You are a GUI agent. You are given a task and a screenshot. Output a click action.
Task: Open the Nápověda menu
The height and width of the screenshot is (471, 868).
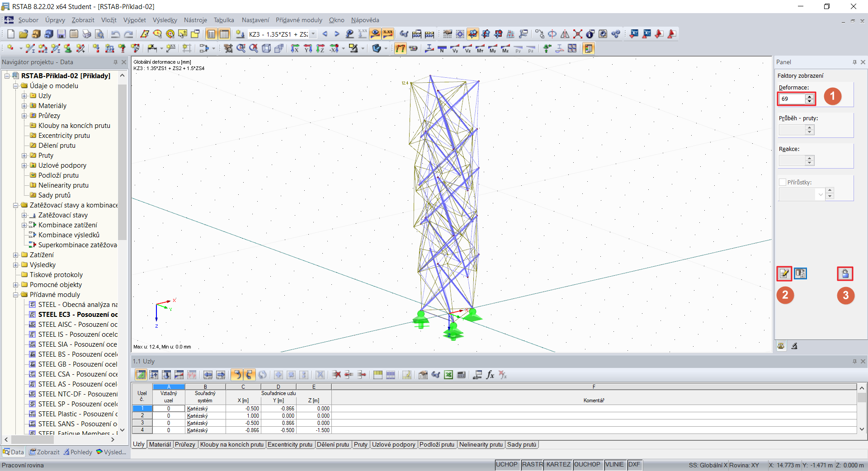[x=365, y=20]
